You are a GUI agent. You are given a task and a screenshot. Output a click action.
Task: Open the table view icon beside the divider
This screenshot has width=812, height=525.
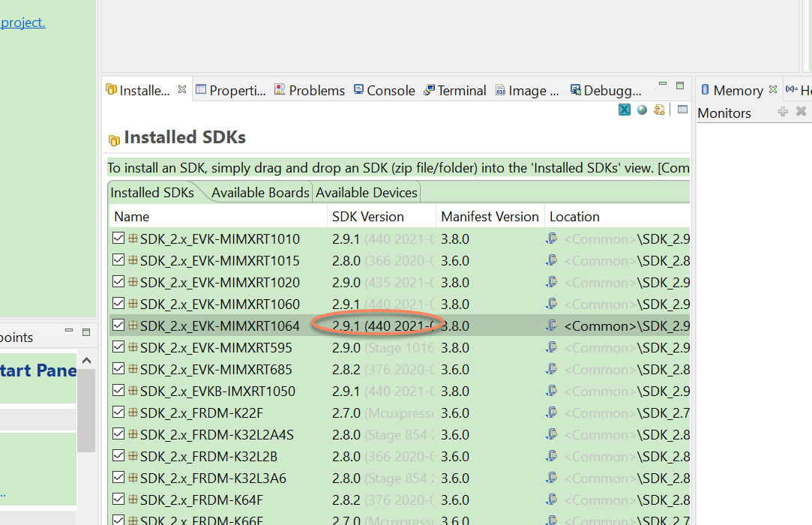click(682, 109)
